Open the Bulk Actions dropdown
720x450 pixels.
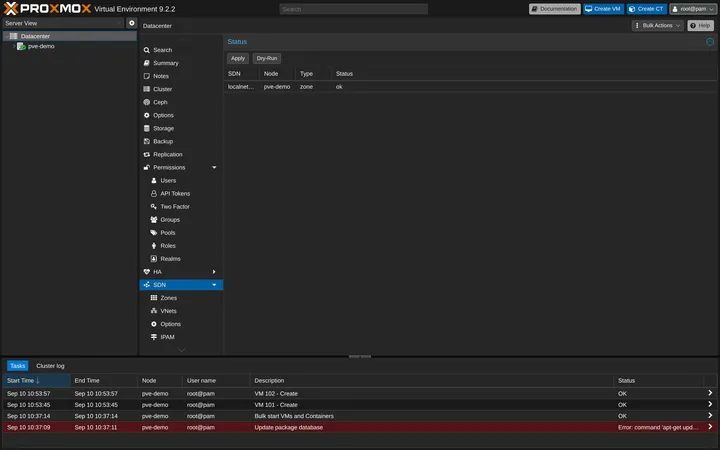pyautogui.click(x=658, y=26)
